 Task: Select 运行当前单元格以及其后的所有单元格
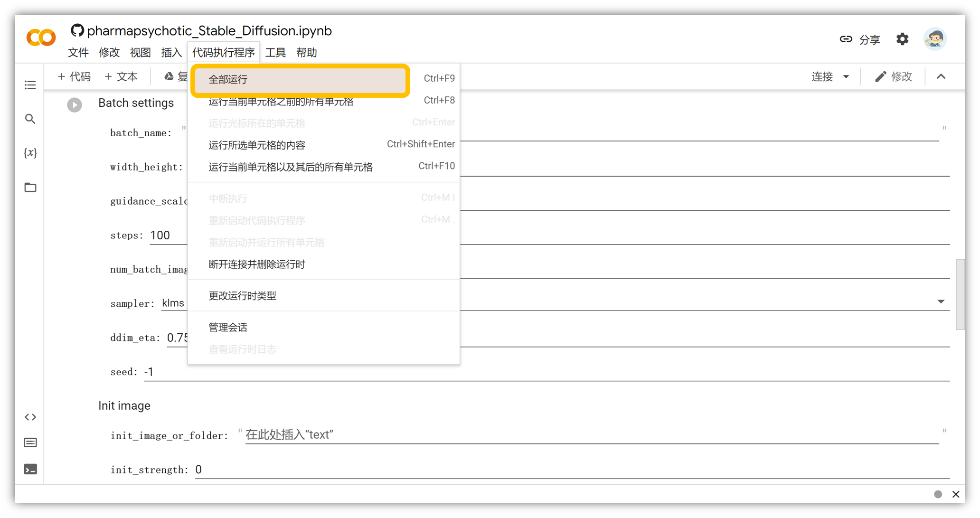pyautogui.click(x=291, y=167)
